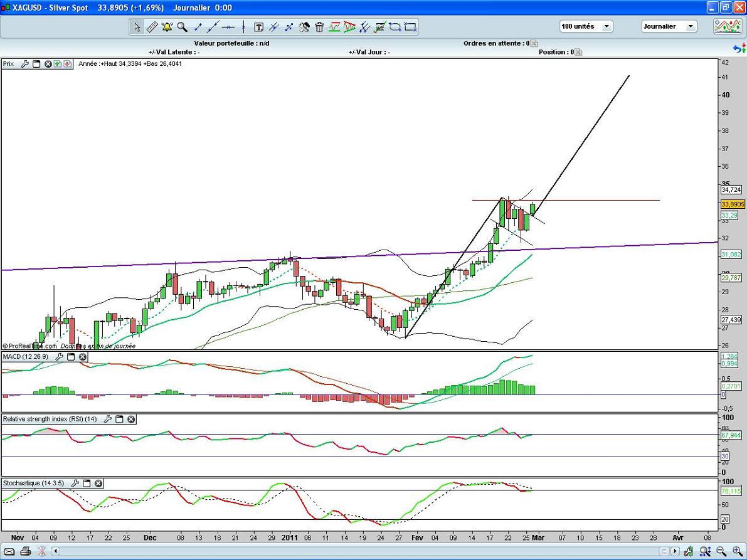
Task: Close the Prix price panel
Action: [x=48, y=64]
